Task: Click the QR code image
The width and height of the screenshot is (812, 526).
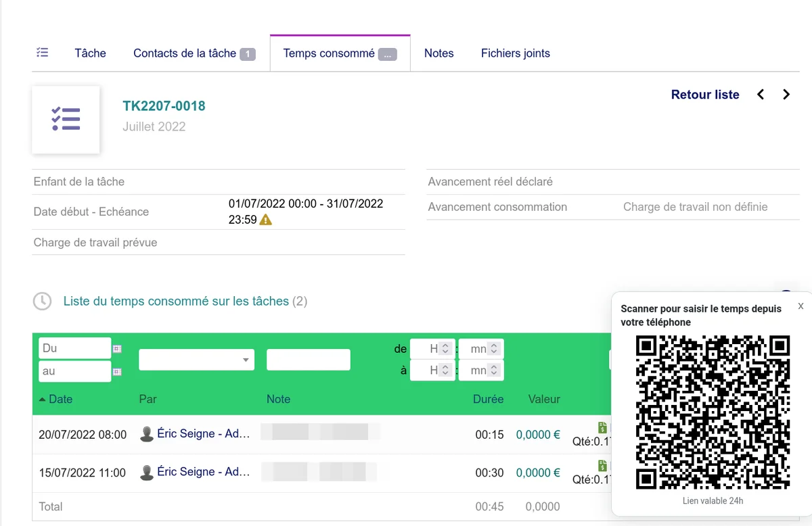Action: 713,412
